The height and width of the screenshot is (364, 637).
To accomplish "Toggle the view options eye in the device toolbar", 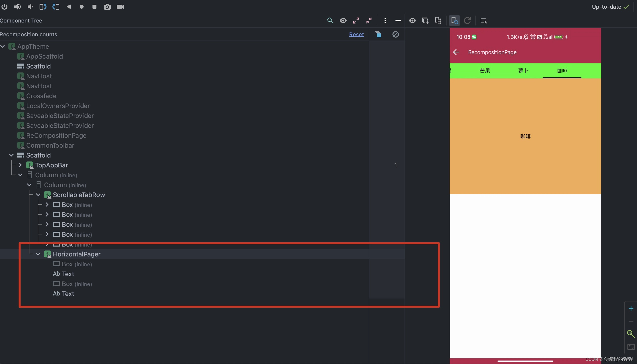I will pos(412,21).
